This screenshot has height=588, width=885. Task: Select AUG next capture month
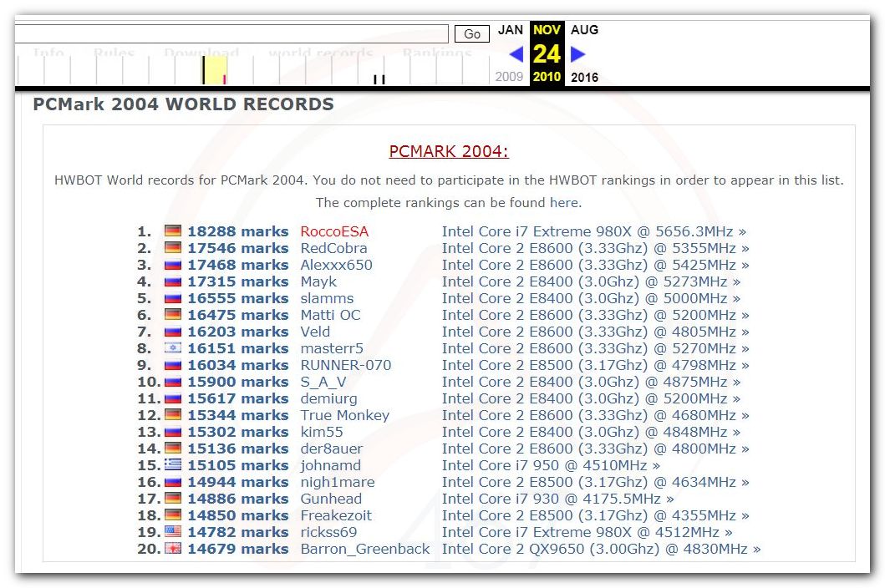pos(584,30)
